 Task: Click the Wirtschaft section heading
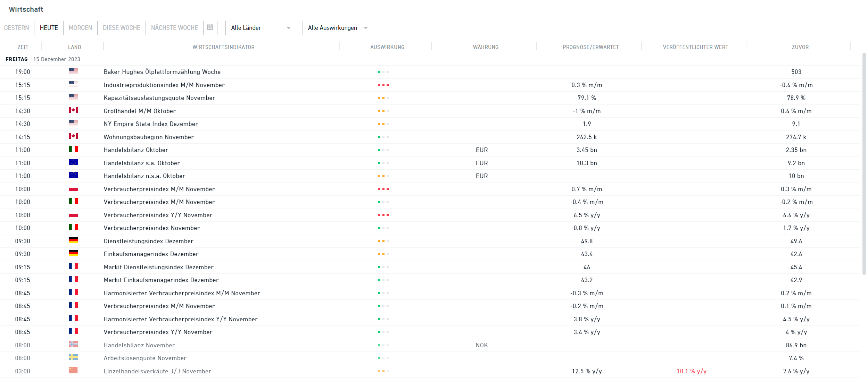click(26, 9)
